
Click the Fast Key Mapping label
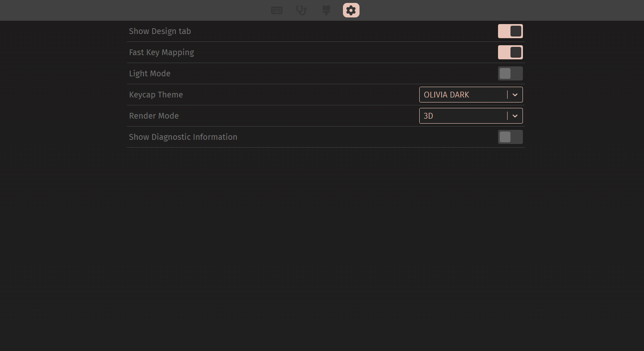click(161, 52)
